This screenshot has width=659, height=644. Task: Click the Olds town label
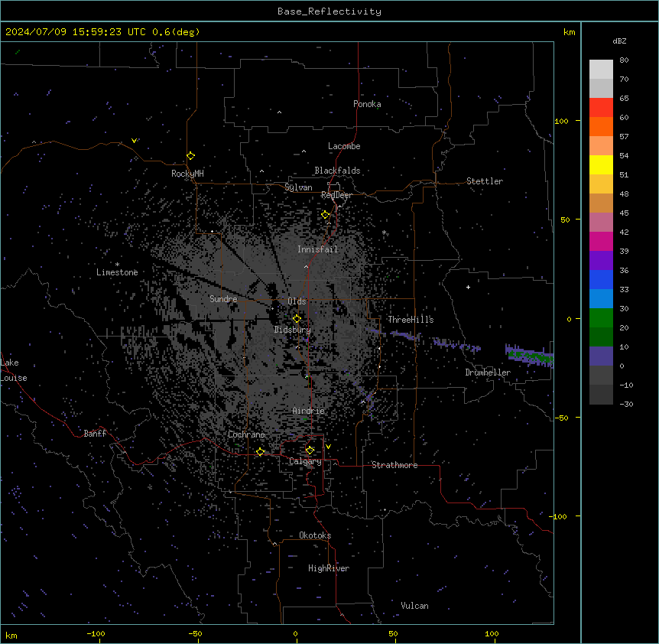click(297, 301)
